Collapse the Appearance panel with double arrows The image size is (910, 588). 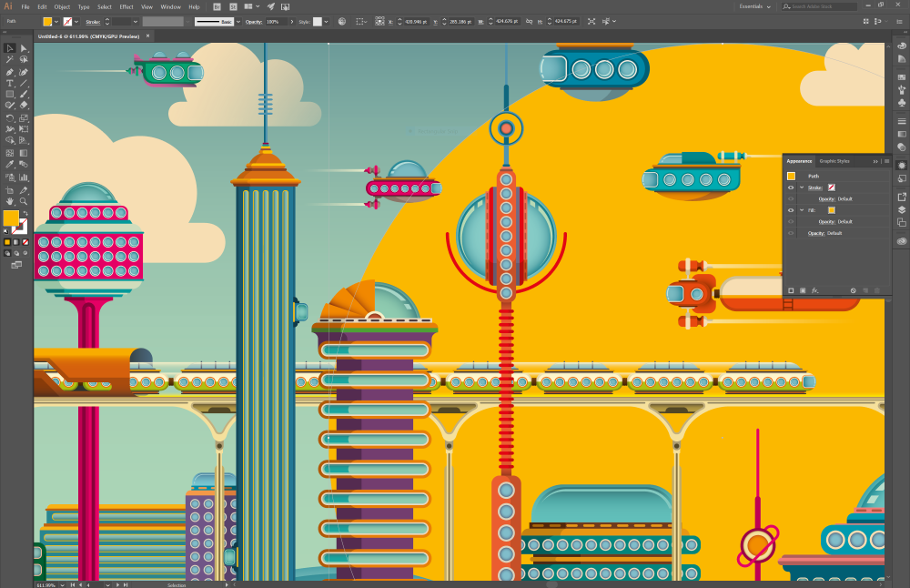click(x=875, y=161)
